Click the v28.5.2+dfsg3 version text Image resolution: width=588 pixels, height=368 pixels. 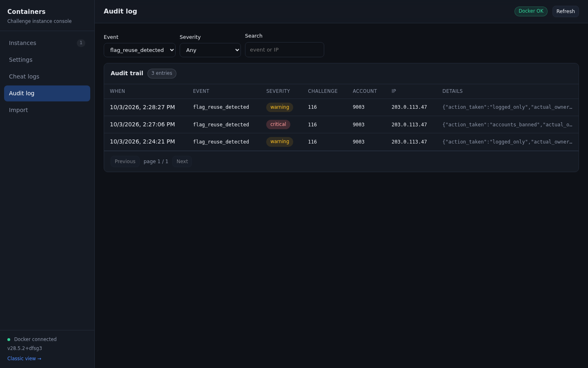tap(24, 348)
